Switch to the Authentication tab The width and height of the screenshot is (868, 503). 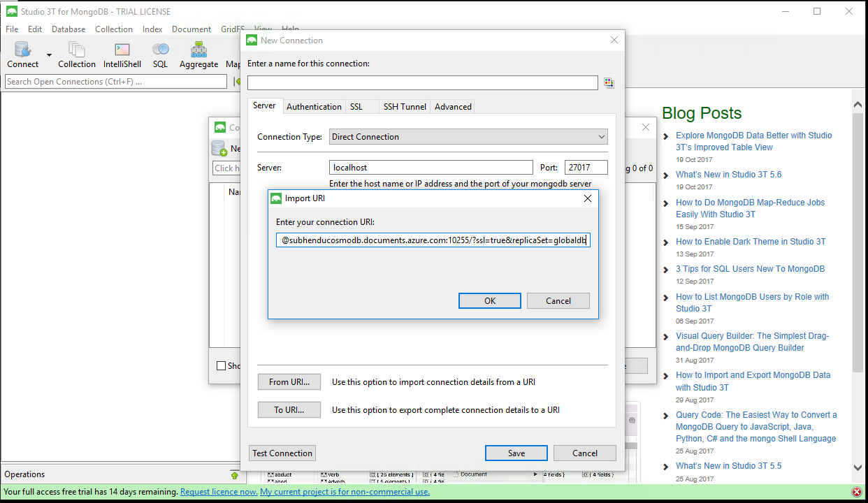tap(314, 107)
